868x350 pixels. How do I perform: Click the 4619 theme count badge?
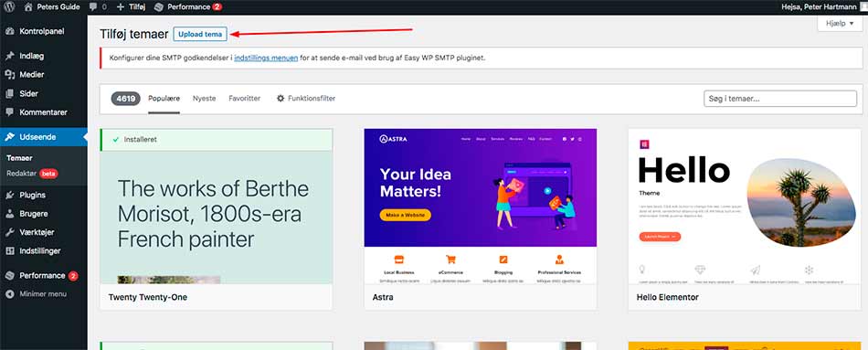pos(126,99)
